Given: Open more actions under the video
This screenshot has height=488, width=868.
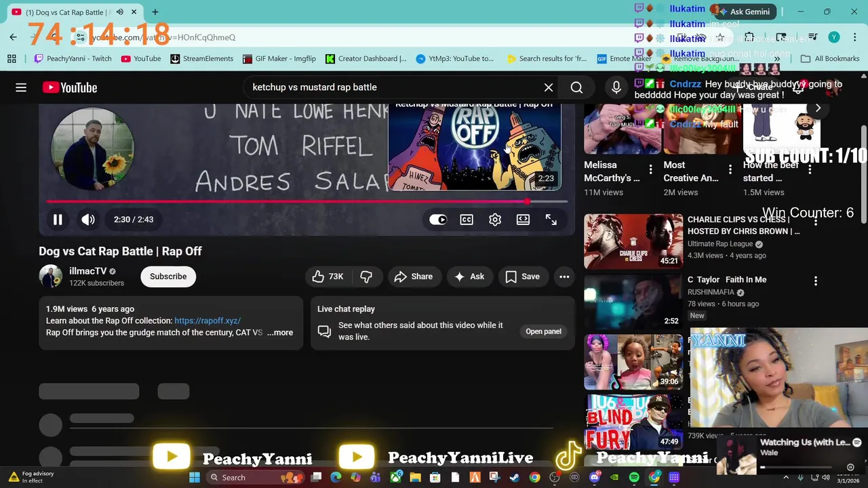Looking at the screenshot, I should click(x=564, y=277).
